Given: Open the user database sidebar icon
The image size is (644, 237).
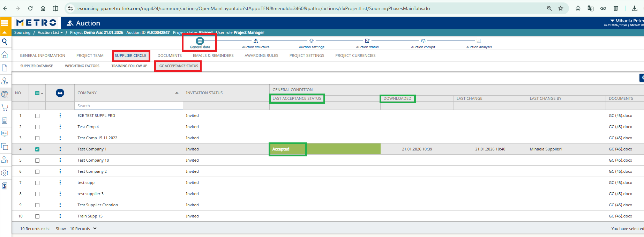Looking at the screenshot, I should [5, 160].
